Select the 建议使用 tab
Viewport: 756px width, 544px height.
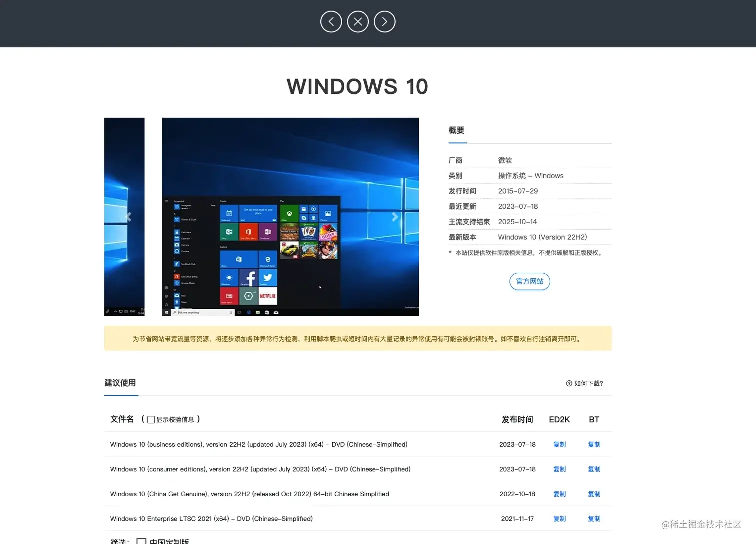pos(120,383)
